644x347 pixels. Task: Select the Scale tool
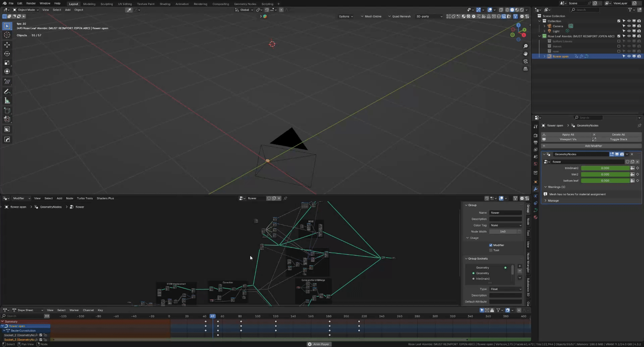7,63
